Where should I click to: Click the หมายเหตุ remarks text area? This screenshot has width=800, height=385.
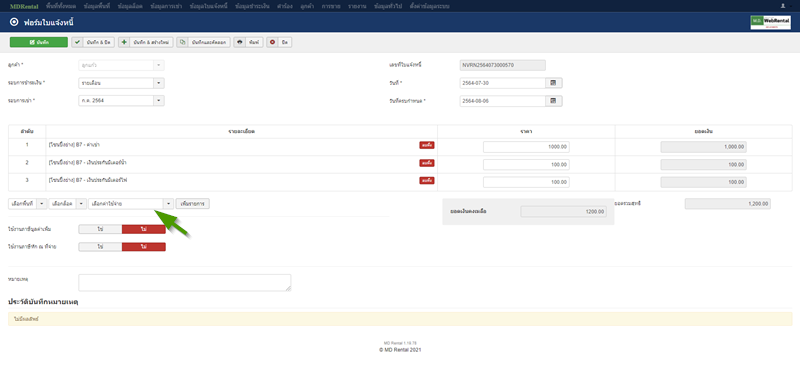click(x=185, y=283)
